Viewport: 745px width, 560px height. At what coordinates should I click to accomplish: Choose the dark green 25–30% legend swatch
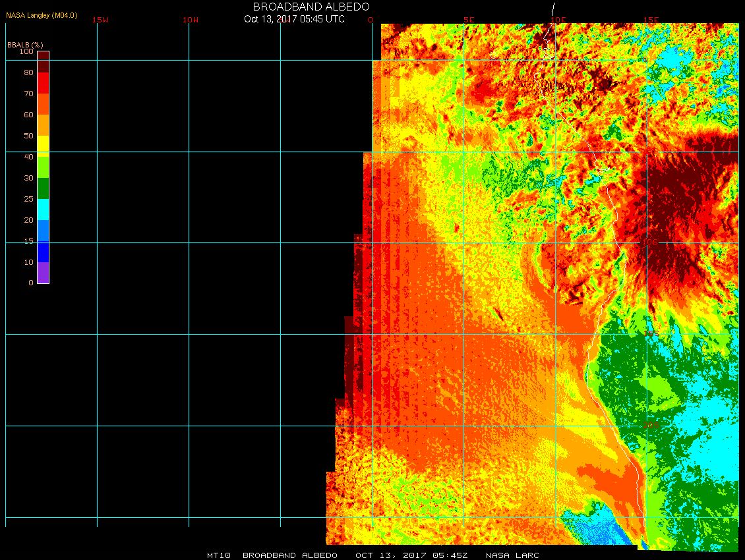point(43,188)
